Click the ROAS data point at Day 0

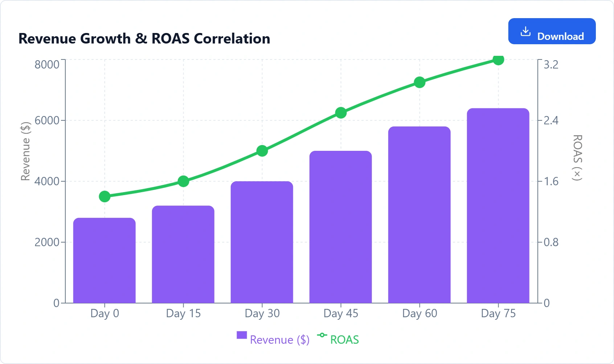105,197
